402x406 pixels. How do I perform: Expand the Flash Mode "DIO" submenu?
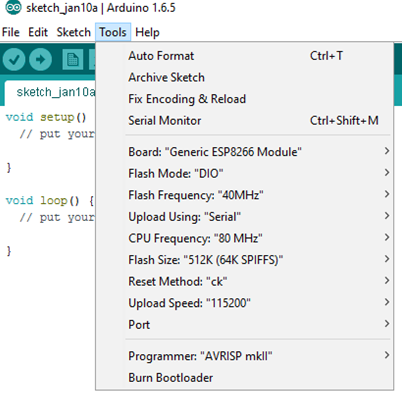click(x=244, y=173)
